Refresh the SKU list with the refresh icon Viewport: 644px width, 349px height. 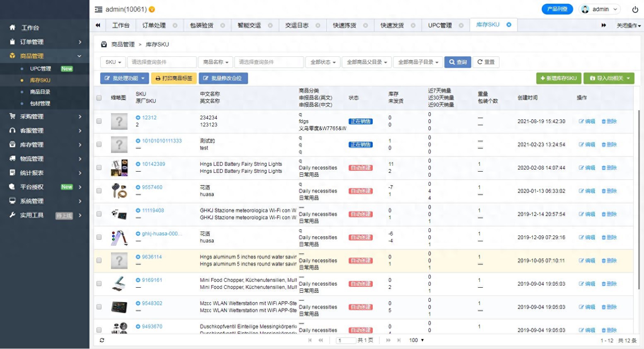pos(102,340)
